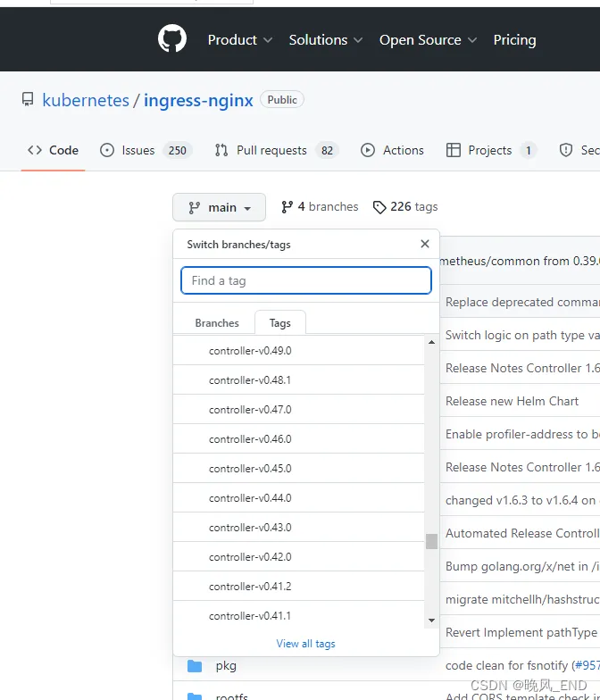This screenshot has width=600, height=700.
Task: Open the Projects tab
Action: pyautogui.click(x=491, y=150)
